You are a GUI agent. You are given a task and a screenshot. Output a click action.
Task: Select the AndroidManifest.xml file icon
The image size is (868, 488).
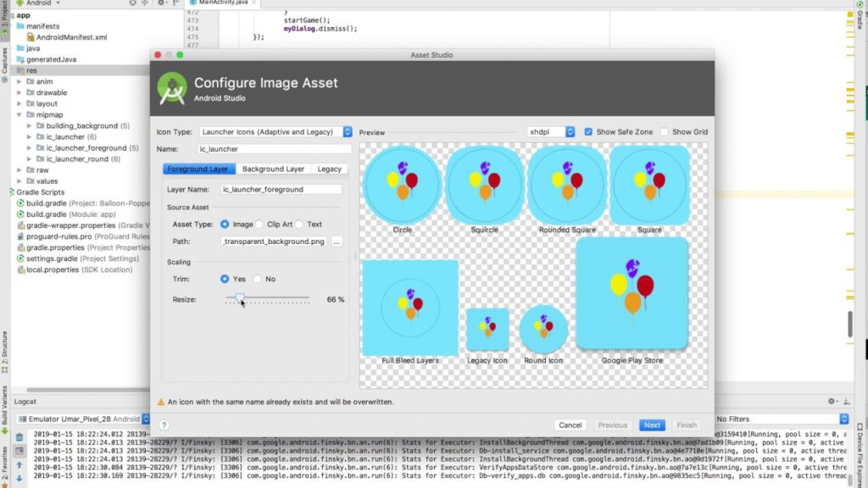(x=31, y=37)
